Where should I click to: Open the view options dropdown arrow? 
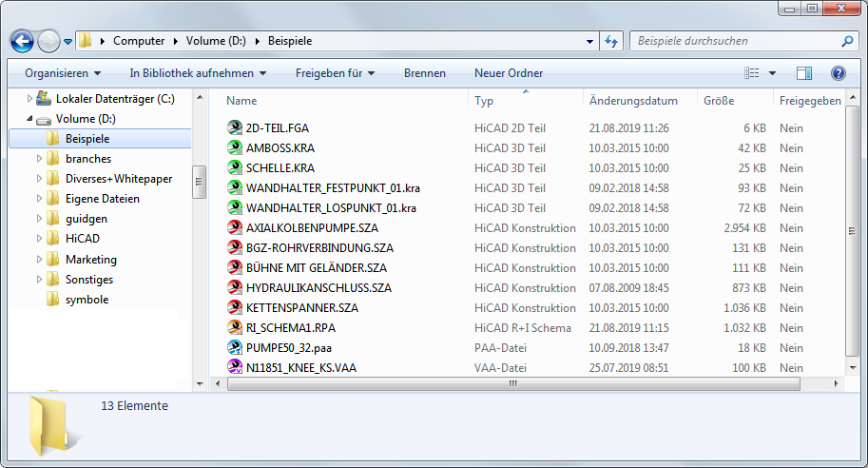click(x=772, y=73)
